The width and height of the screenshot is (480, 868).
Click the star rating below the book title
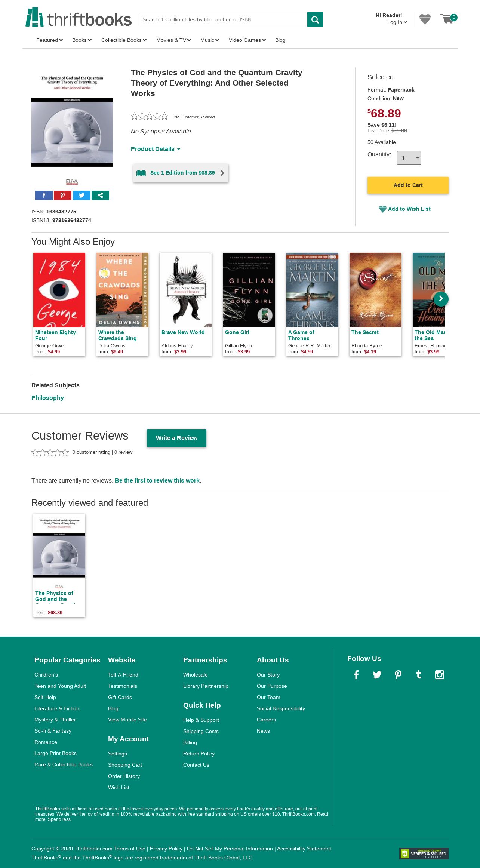click(x=150, y=116)
